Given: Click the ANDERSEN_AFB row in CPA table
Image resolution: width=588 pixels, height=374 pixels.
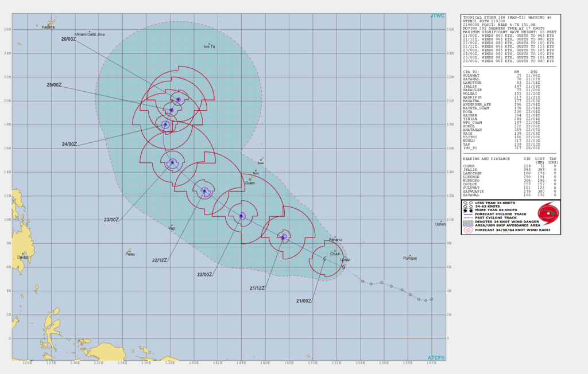Looking at the screenshot, I should (x=502, y=104).
